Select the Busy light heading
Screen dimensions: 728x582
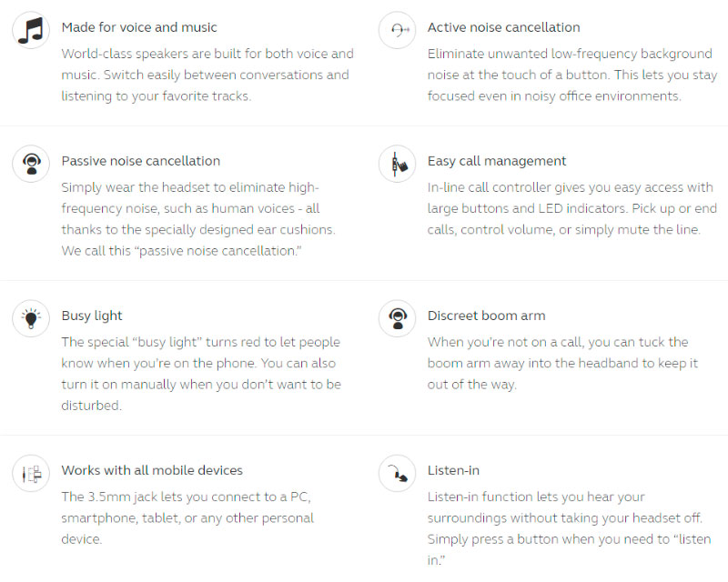click(92, 316)
